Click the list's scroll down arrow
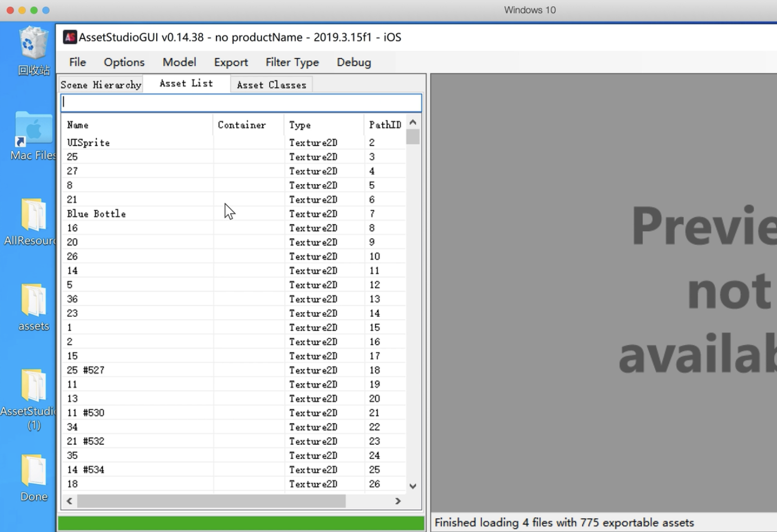 point(413,486)
